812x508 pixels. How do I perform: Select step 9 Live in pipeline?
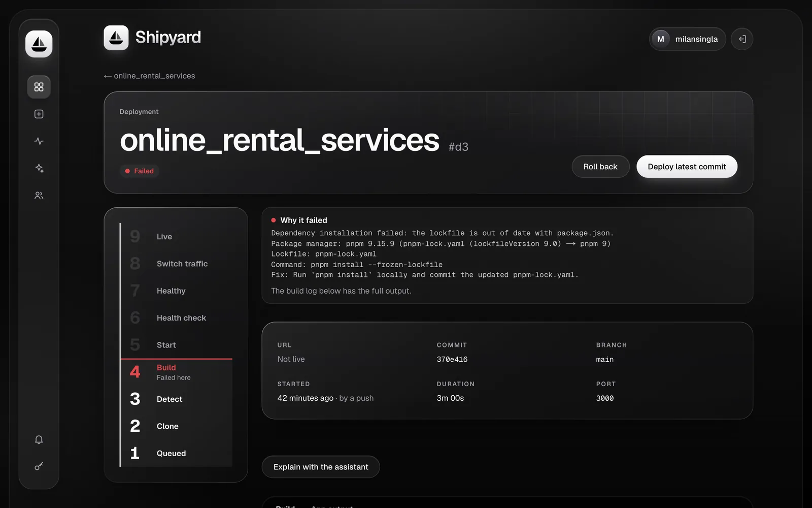click(176, 237)
